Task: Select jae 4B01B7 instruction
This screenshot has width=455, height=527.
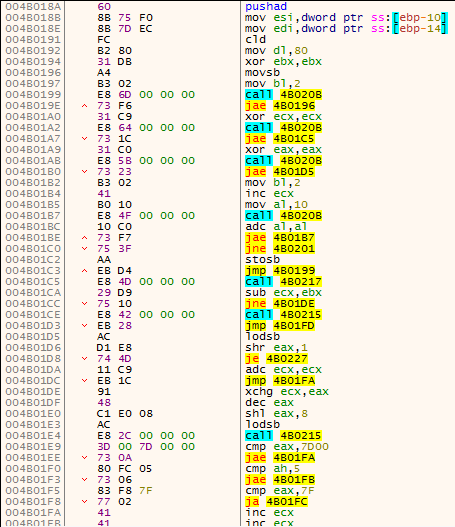Action: click(x=280, y=238)
